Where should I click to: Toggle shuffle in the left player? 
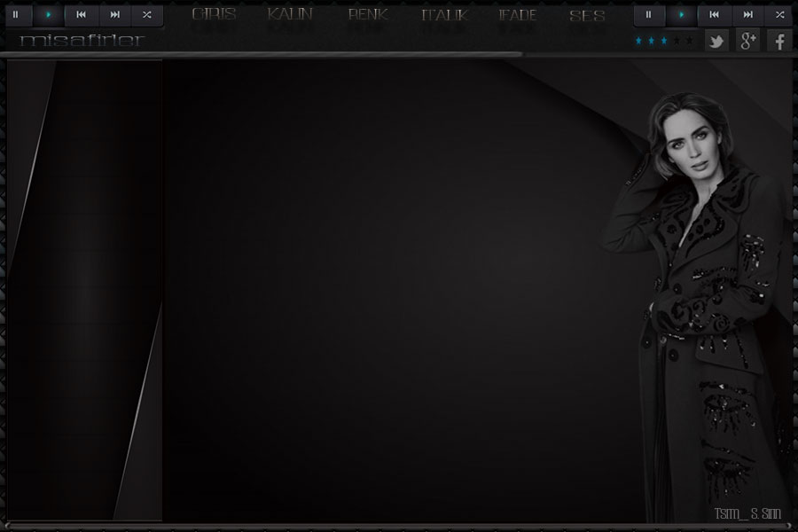(147, 15)
